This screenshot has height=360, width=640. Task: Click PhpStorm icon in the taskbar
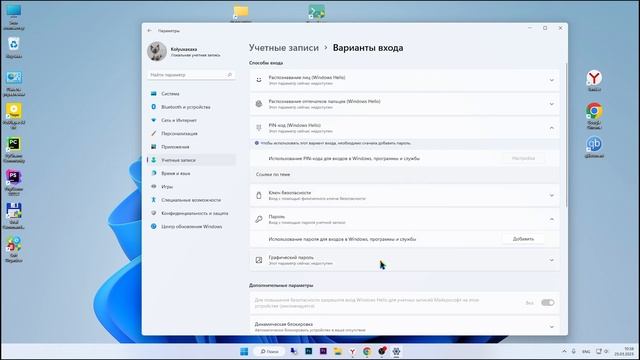coord(323,351)
